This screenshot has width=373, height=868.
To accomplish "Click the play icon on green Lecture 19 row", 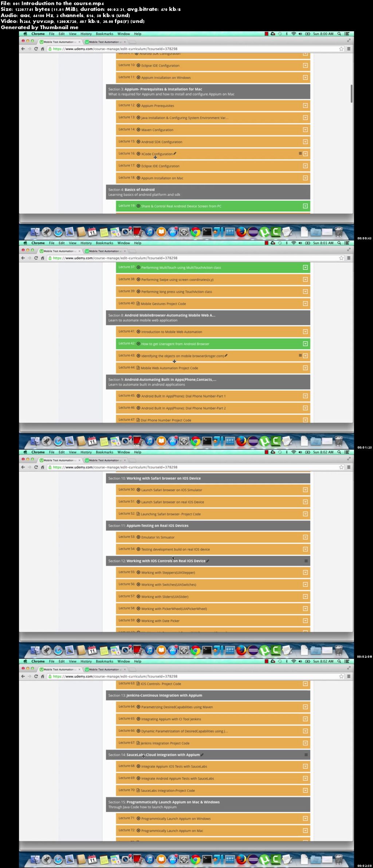I will tap(138, 206).
